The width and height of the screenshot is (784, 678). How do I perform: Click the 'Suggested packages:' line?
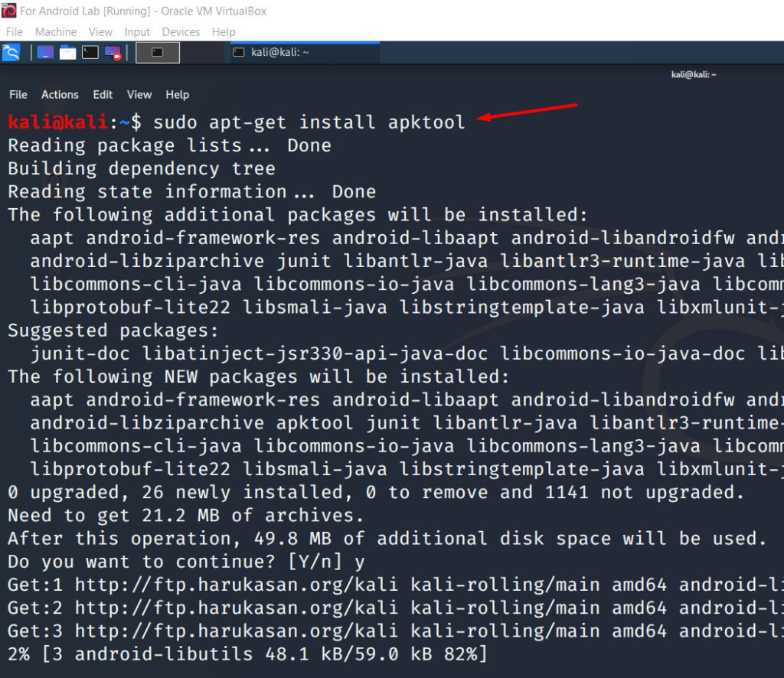tap(113, 331)
